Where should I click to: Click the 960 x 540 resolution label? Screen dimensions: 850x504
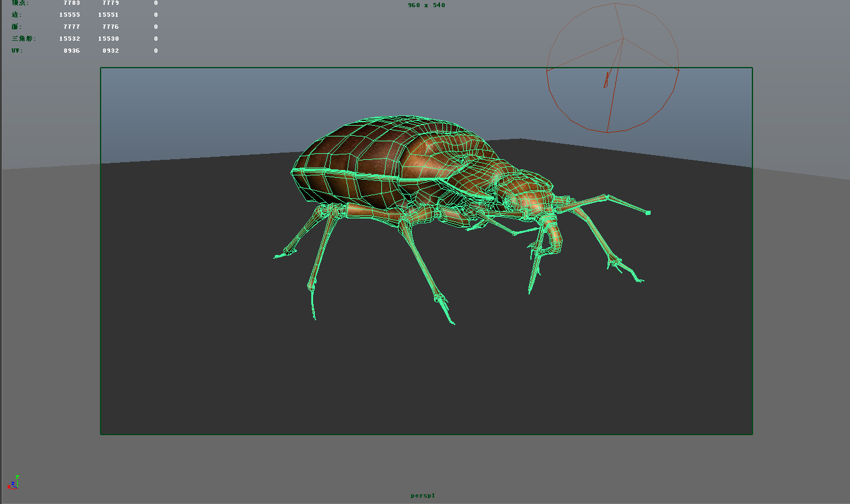point(425,5)
